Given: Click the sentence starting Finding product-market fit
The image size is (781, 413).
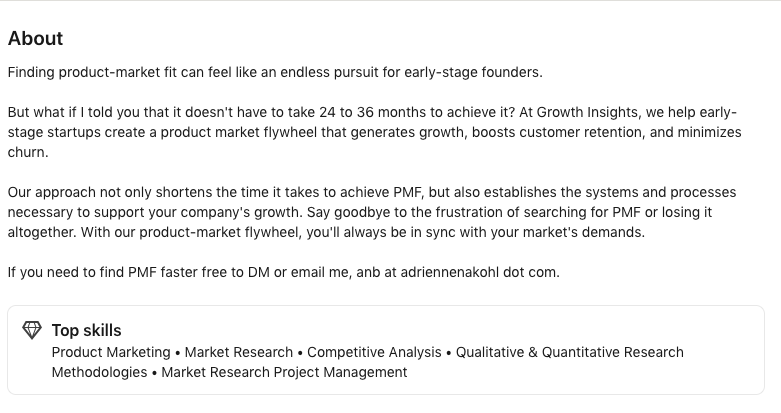Looking at the screenshot, I should 275,72.
